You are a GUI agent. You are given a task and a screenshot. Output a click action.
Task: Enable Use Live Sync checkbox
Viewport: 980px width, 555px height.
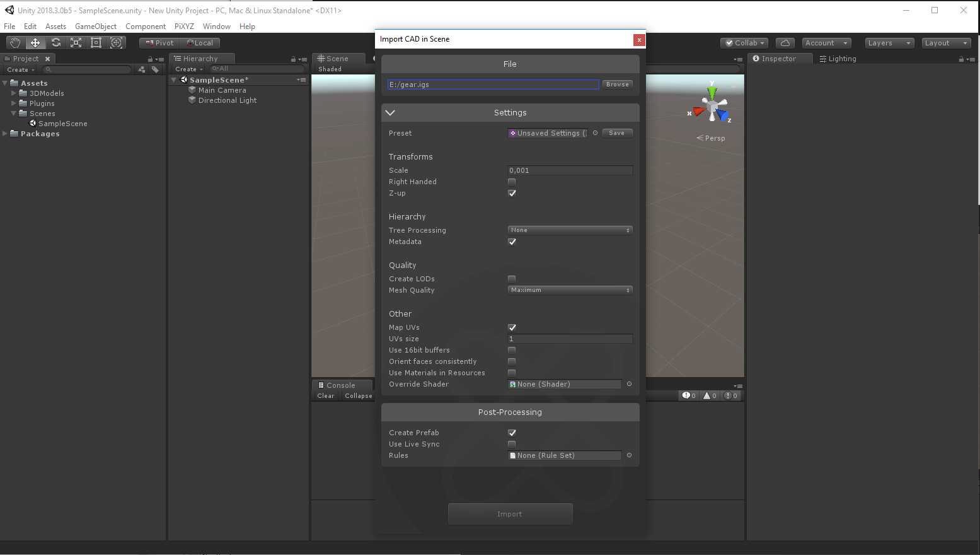[x=512, y=444]
